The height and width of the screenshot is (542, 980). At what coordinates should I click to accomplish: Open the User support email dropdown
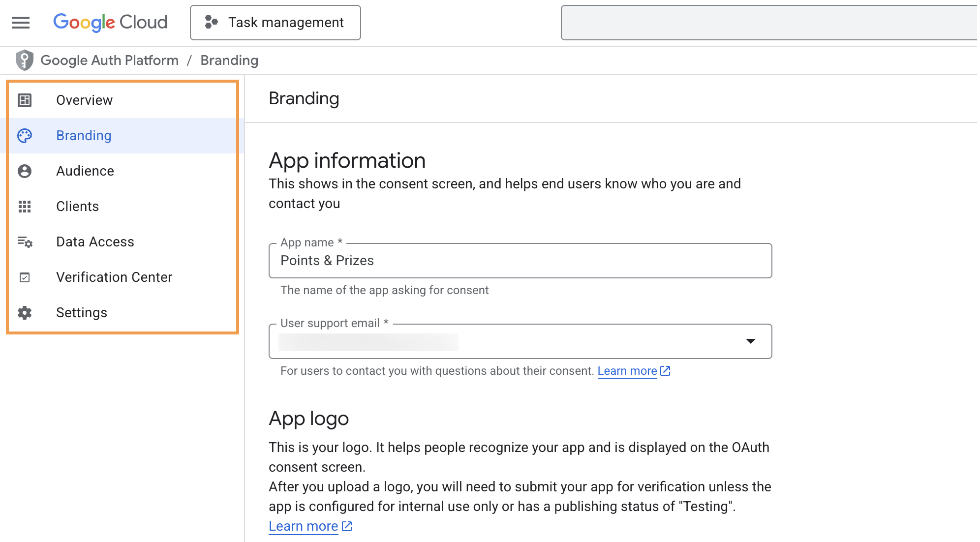(750, 341)
